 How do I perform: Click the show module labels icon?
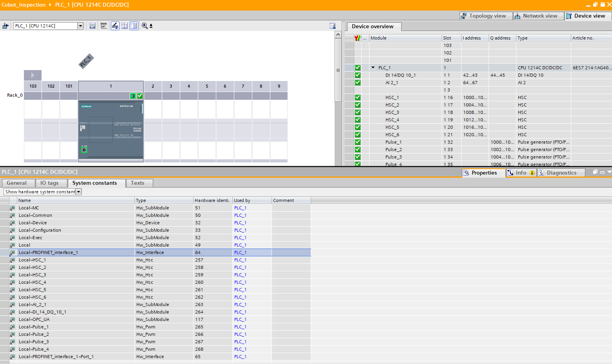pyautogui.click(x=92, y=26)
